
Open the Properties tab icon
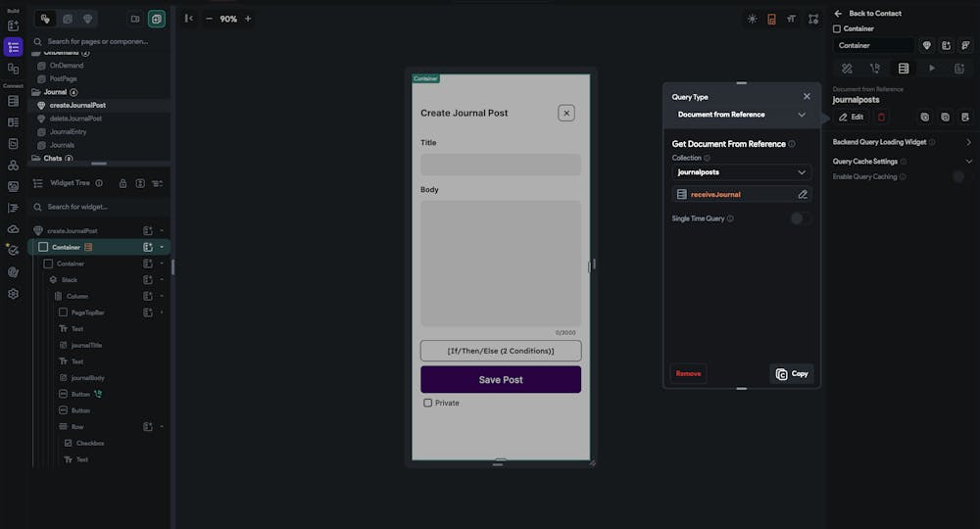pyautogui.click(x=847, y=68)
